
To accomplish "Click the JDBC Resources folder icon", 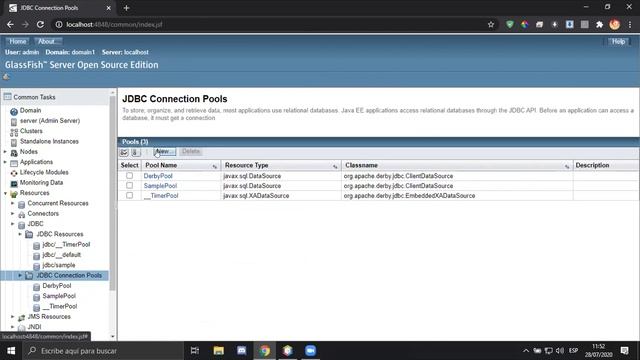I will [x=29, y=234].
